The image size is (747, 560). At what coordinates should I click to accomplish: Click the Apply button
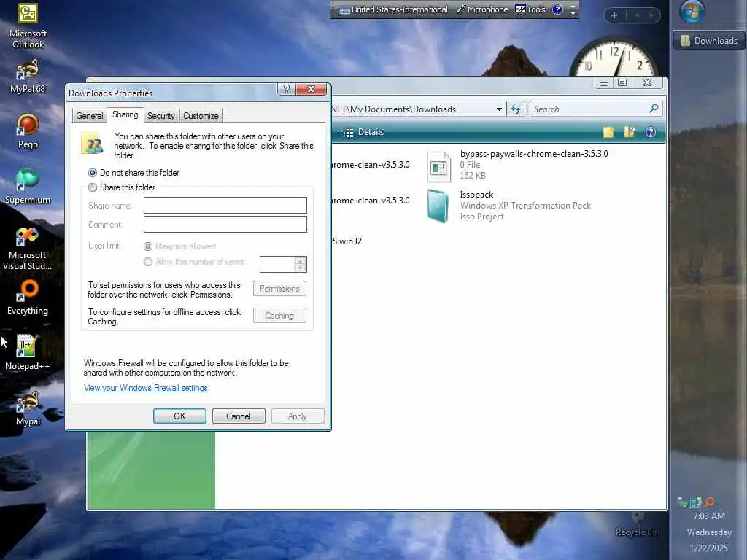298,416
